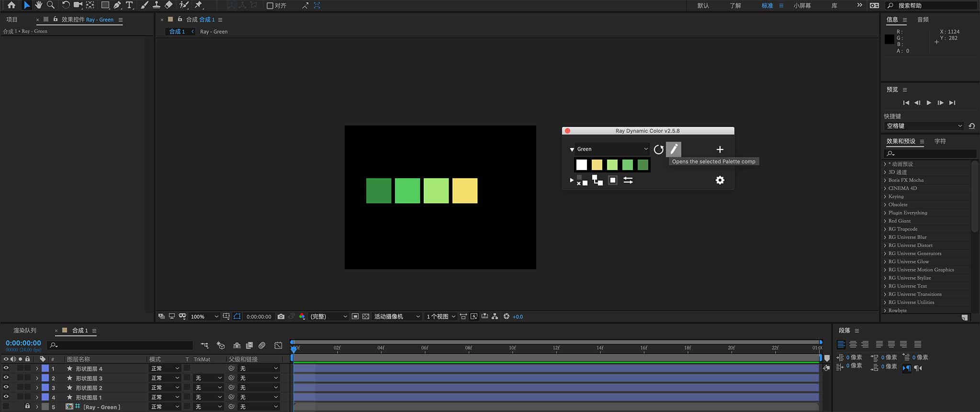Select the Pan Behind anchor point tool
The width and height of the screenshot is (980, 412).
pos(90,5)
